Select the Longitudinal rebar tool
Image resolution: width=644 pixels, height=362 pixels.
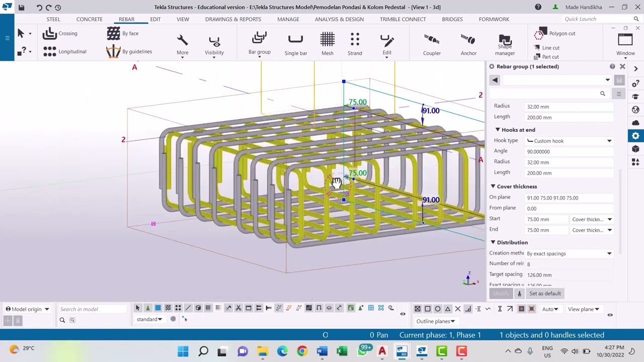tap(64, 51)
